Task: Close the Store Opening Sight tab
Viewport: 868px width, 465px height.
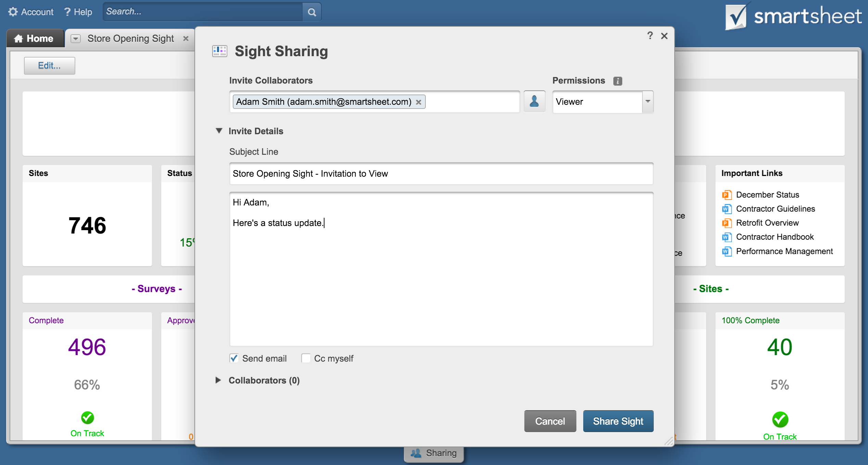Action: click(186, 39)
